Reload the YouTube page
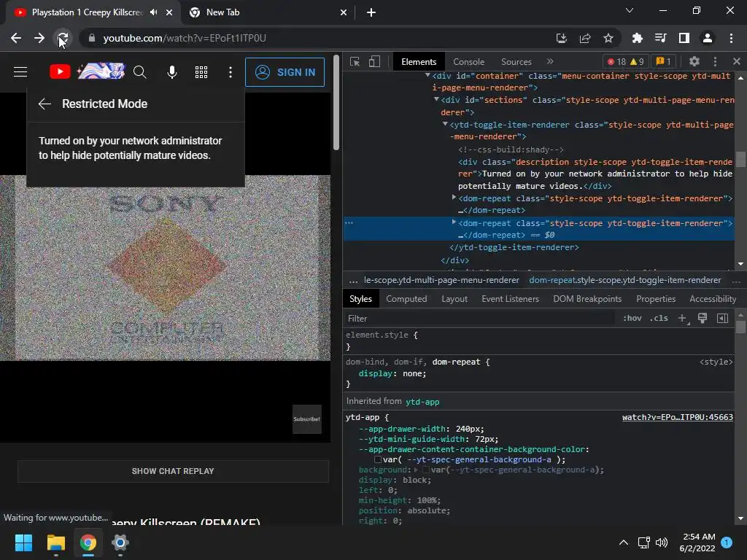747x560 pixels. (63, 38)
